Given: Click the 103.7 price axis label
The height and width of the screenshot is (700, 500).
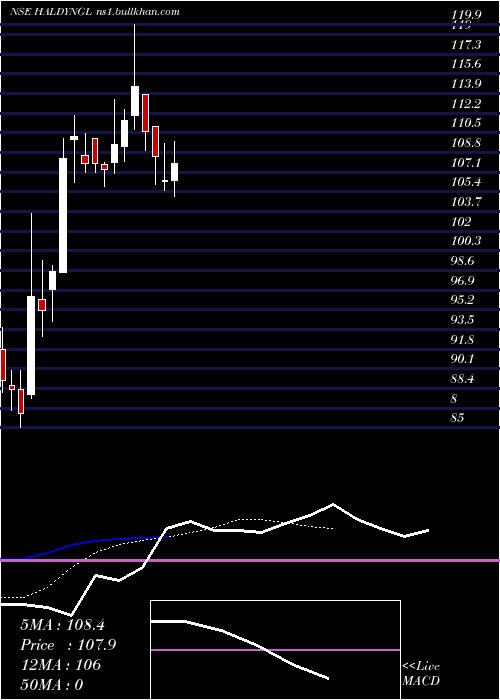Looking at the screenshot, I should point(466,202).
